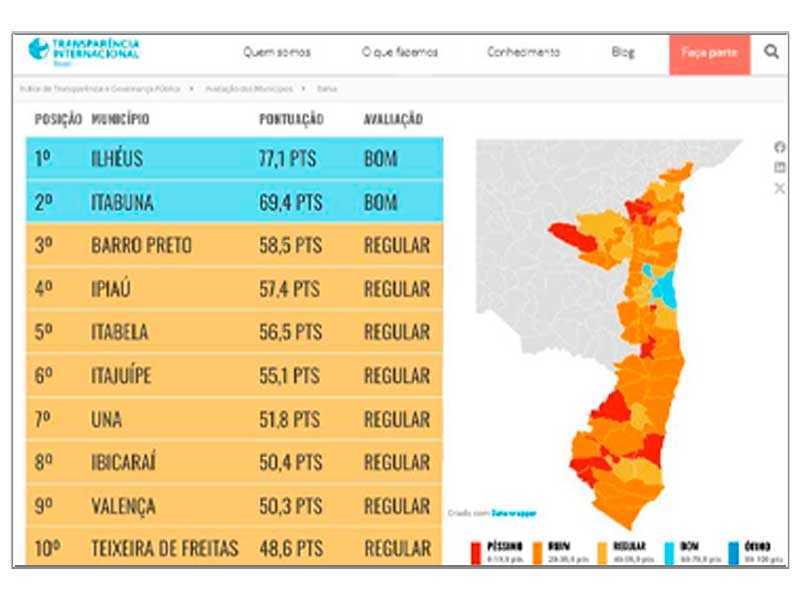Screen dimensions: 800x600
Task: Click the light-blue Ilhéus region on map
Action: pyautogui.click(x=663, y=290)
